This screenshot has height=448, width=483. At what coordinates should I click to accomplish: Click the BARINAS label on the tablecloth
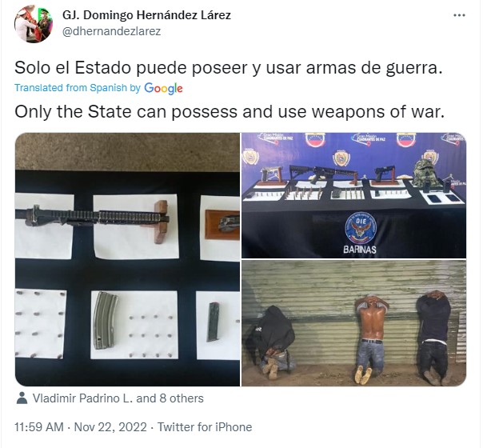pos(360,250)
